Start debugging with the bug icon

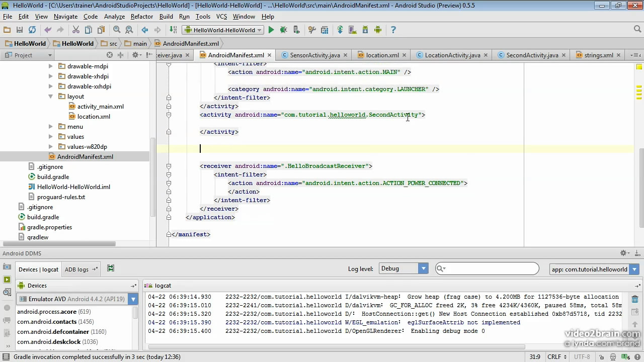point(284,30)
